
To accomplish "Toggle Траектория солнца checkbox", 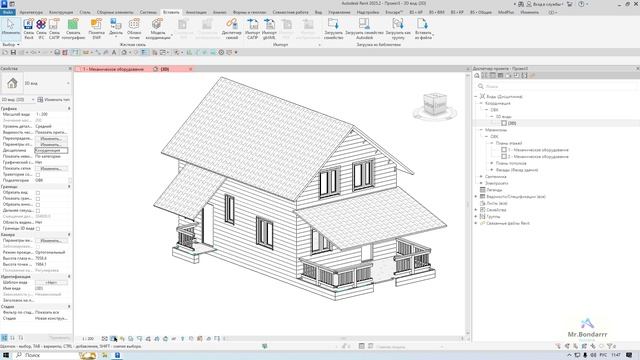I will (x=38, y=174).
